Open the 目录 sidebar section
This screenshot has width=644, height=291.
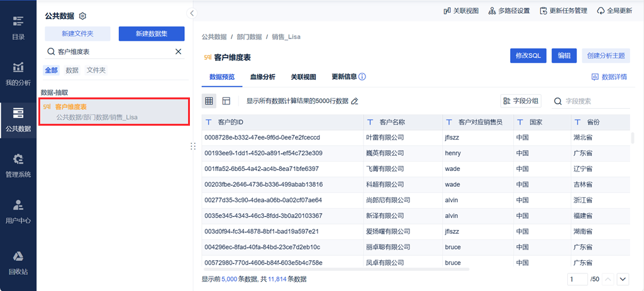point(18,28)
